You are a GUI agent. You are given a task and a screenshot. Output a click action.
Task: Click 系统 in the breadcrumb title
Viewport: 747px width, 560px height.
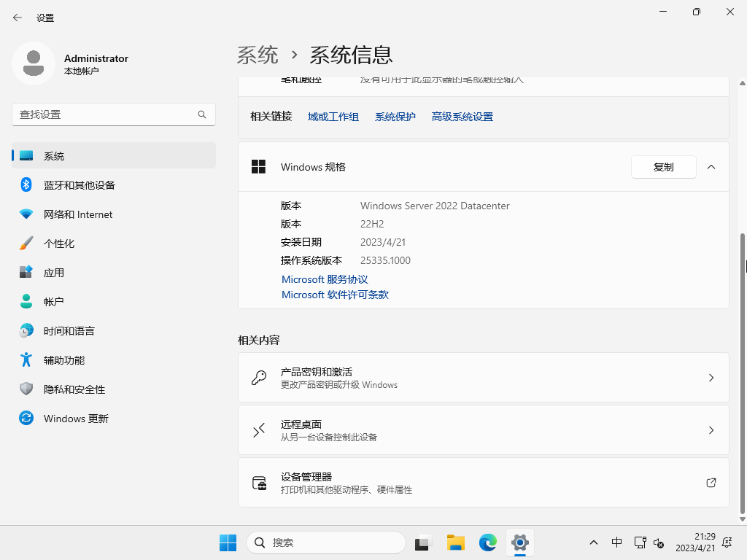(258, 55)
